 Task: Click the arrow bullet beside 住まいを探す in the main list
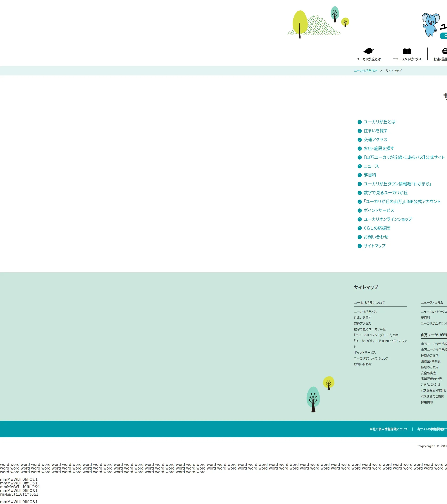pyautogui.click(x=359, y=131)
